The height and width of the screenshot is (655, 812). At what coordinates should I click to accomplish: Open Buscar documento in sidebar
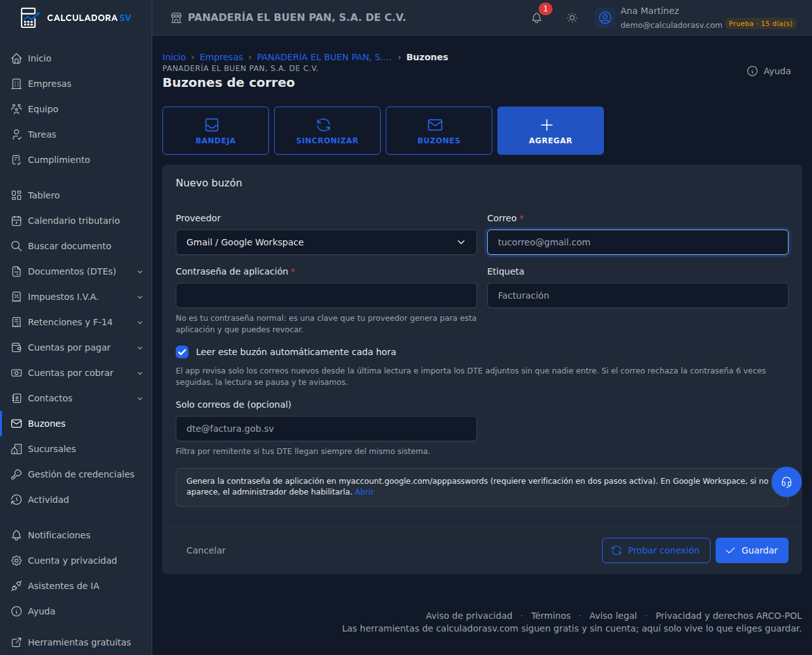[76, 246]
